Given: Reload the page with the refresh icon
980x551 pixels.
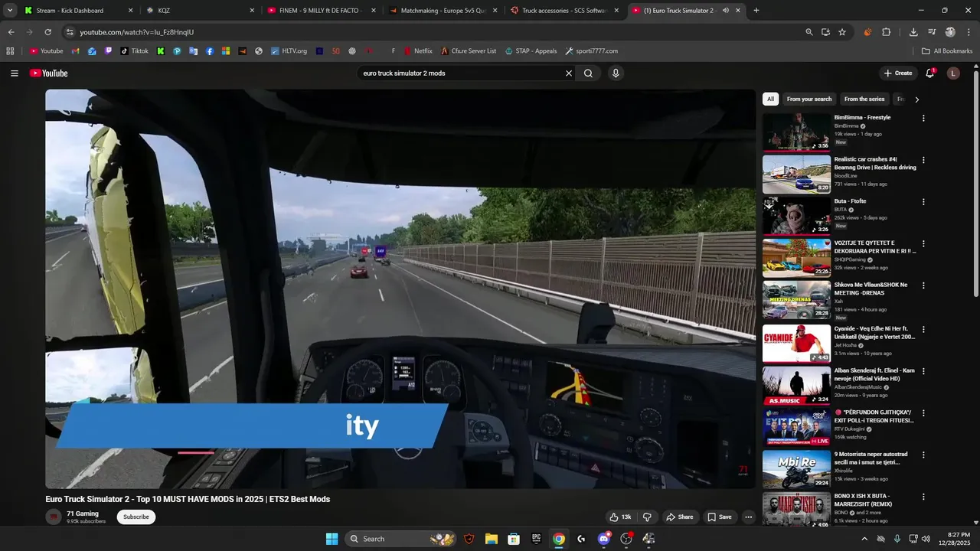Looking at the screenshot, I should 47,32.
